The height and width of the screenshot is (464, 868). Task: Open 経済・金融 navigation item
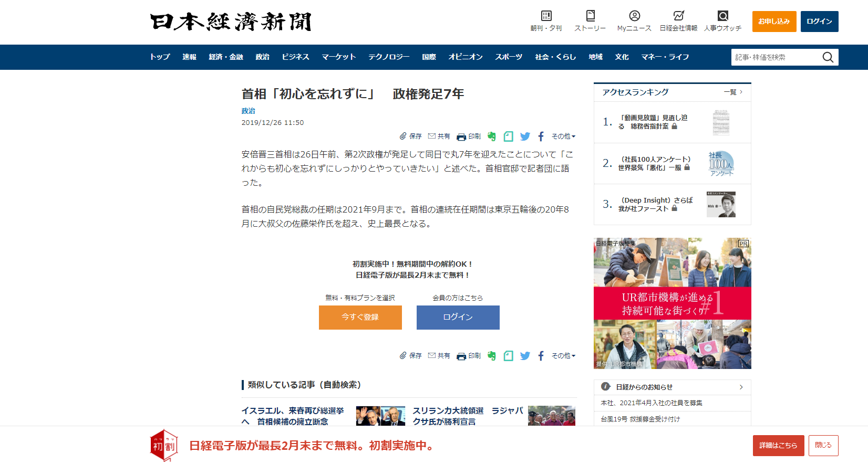click(x=226, y=57)
